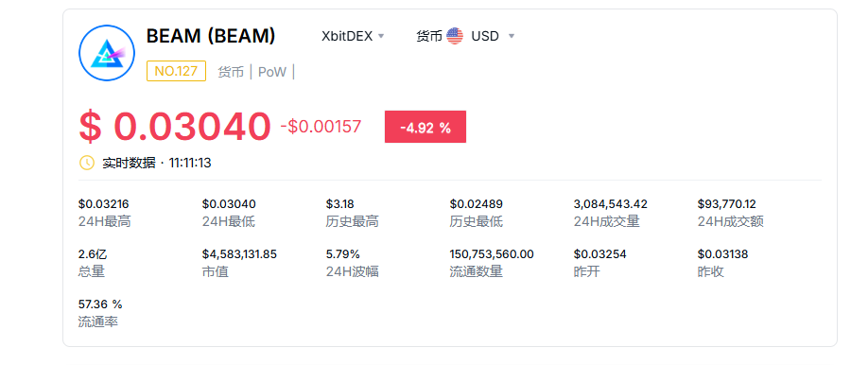Click the 流通数量 figure 150,753,560.00
Image resolution: width=868 pixels, height=365 pixels.
tap(492, 254)
